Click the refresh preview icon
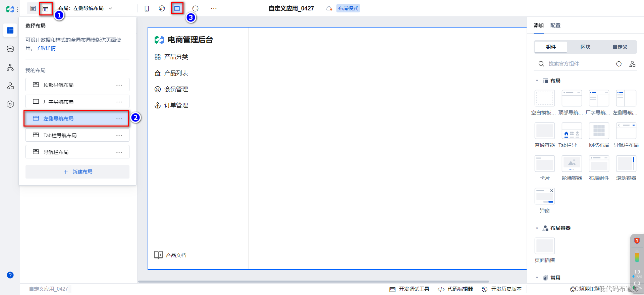 pos(196,8)
